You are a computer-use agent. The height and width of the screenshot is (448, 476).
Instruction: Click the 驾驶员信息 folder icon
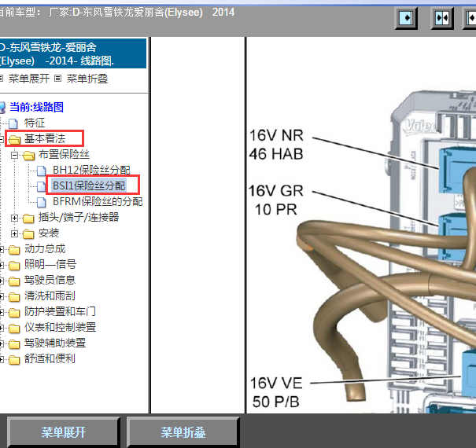click(x=14, y=281)
